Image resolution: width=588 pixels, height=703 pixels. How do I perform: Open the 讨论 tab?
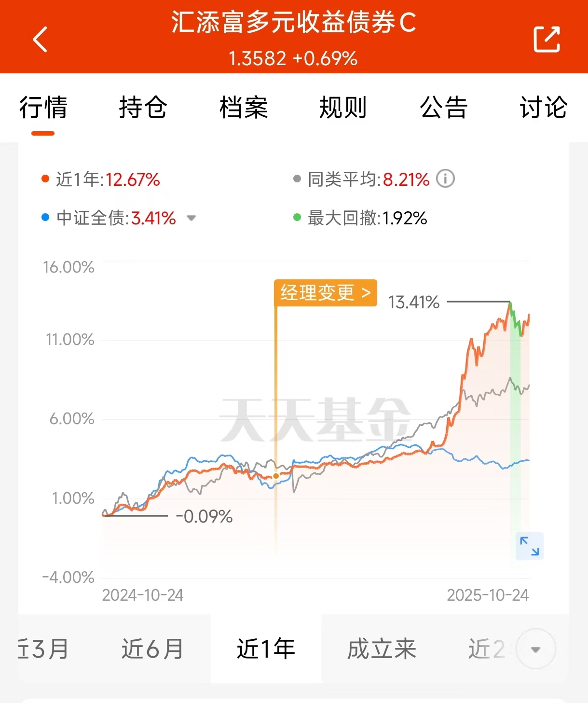tap(543, 107)
